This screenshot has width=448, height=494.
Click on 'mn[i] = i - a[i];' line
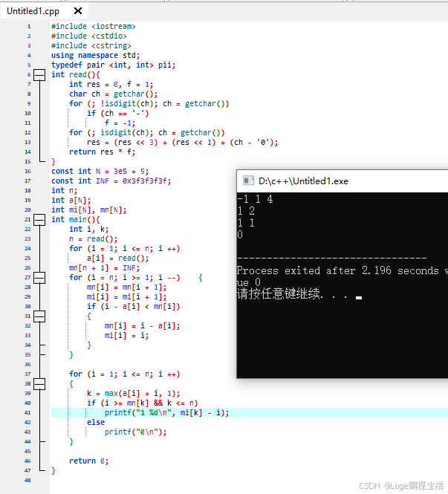pyautogui.click(x=143, y=326)
